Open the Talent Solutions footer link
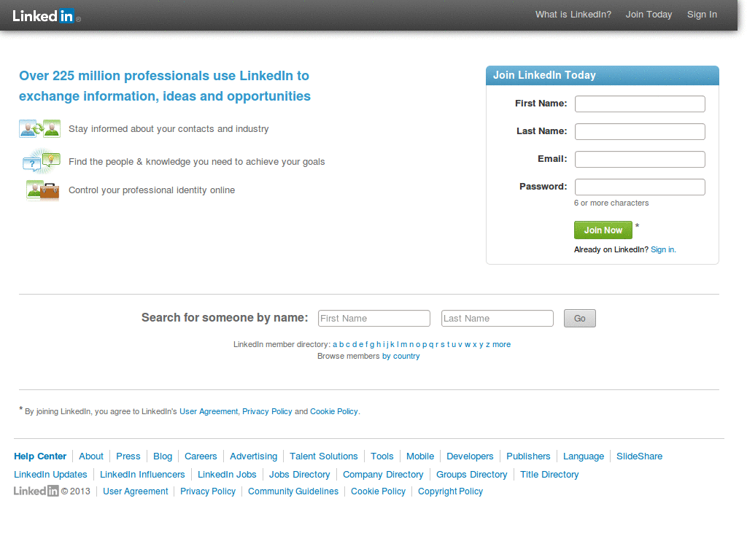Viewport: 747px width, 560px height. point(323,456)
